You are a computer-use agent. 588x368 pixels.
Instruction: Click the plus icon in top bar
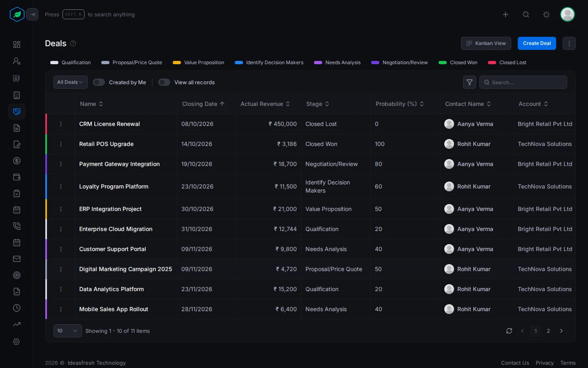(506, 14)
